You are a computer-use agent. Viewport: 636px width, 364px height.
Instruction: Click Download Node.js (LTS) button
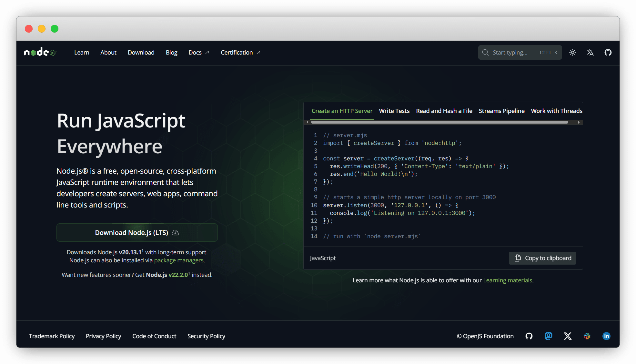[x=137, y=232]
